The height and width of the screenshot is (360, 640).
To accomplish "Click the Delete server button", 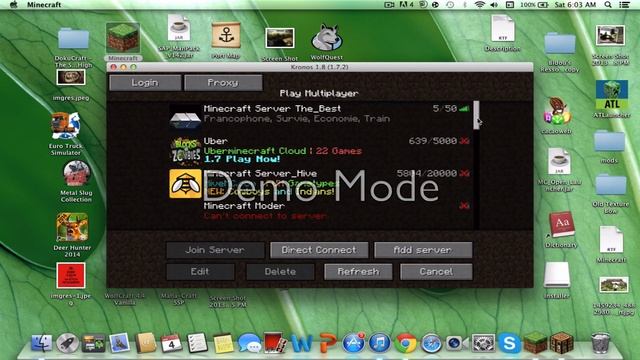I will [x=280, y=271].
